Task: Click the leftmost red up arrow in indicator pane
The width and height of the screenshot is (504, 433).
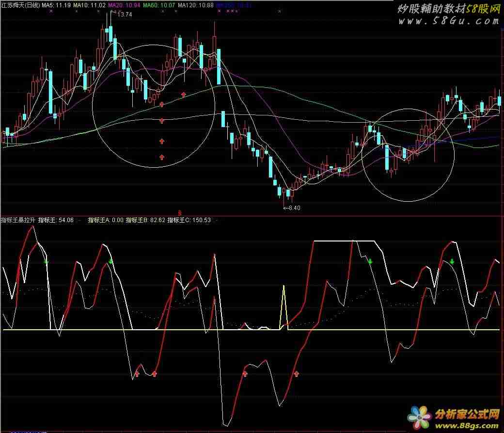Action: (x=137, y=373)
